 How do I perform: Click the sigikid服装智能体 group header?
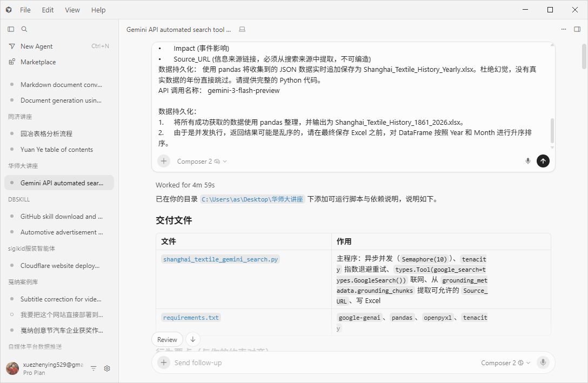[31, 248]
